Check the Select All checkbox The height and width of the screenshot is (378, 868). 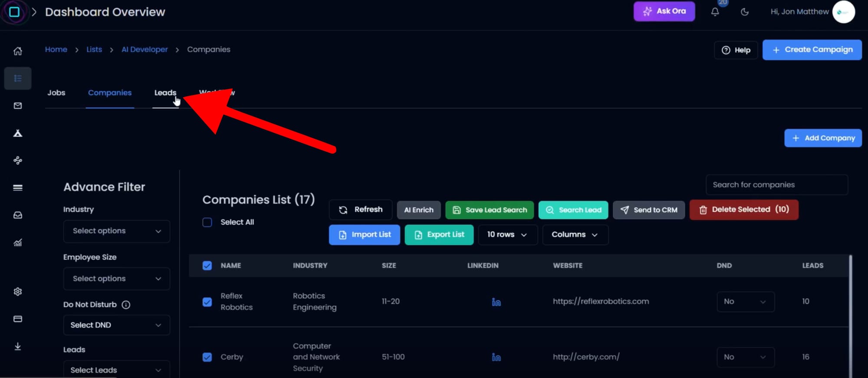pyautogui.click(x=207, y=222)
